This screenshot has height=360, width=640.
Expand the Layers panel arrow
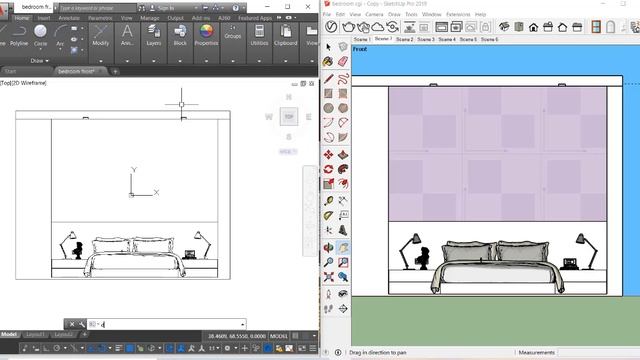[153, 61]
